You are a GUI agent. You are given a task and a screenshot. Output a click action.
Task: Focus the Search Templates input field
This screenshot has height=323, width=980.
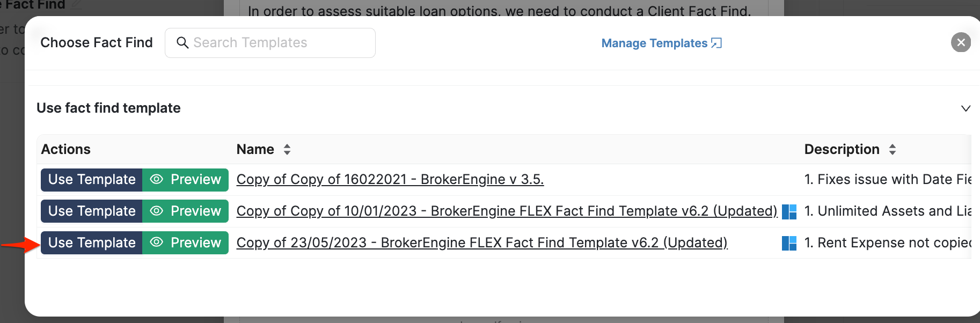click(x=279, y=43)
